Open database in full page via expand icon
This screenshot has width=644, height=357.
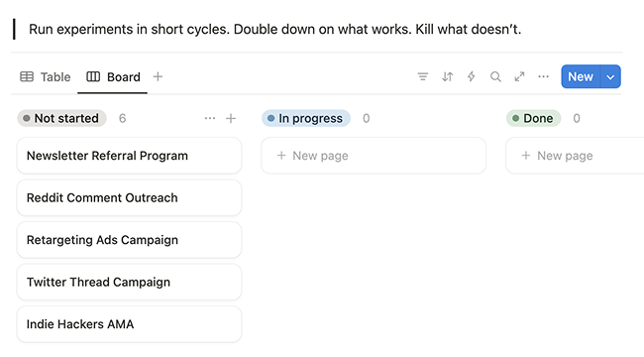519,76
